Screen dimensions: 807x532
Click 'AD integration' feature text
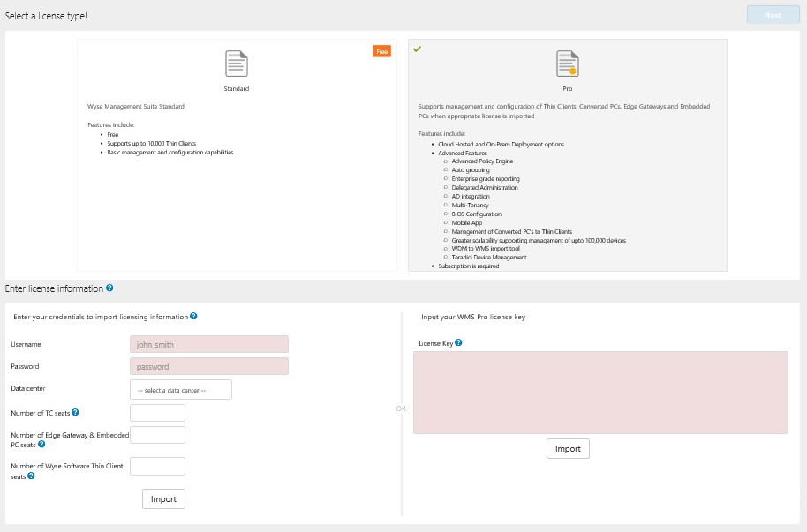click(471, 196)
